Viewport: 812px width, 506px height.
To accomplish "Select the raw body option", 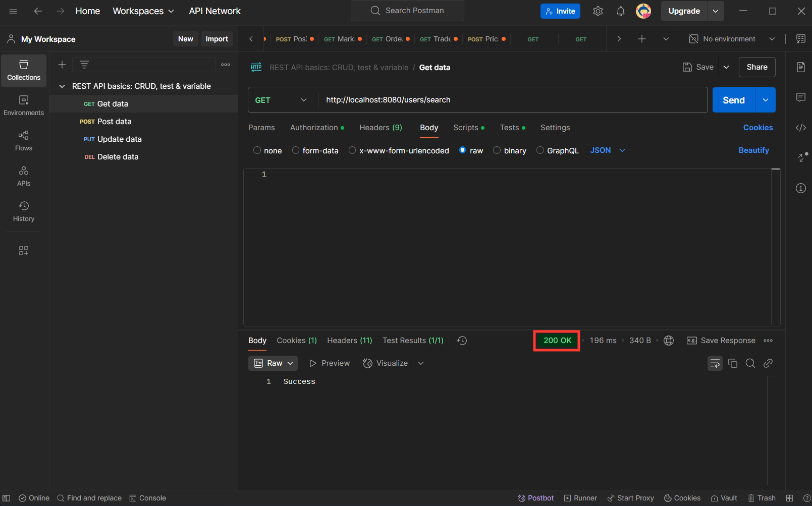I will coord(462,150).
